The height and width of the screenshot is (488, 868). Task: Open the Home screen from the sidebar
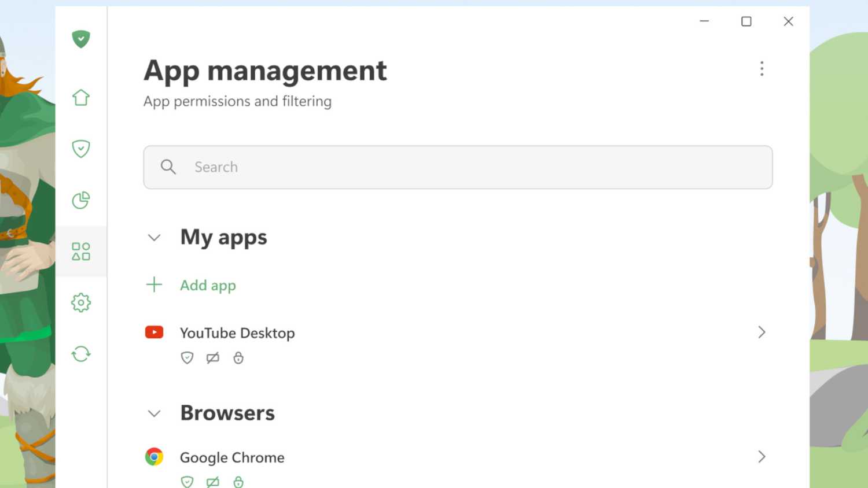point(81,97)
